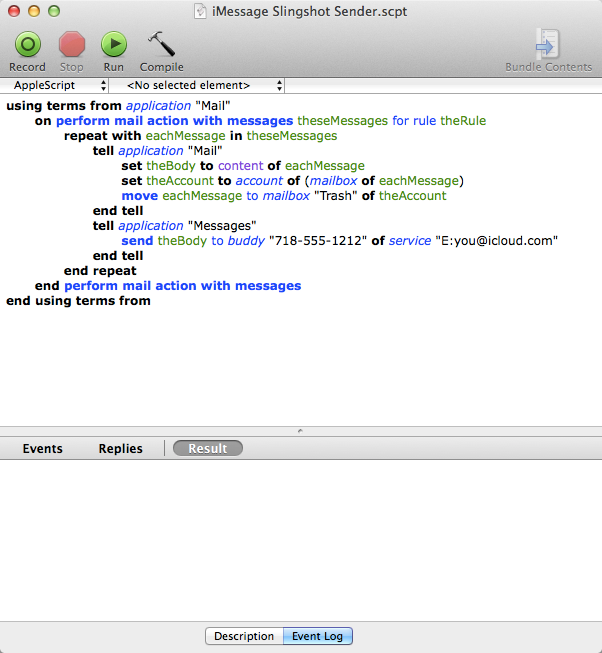This screenshot has width=602, height=653.
Task: Click the empty result log area
Action: point(301,540)
